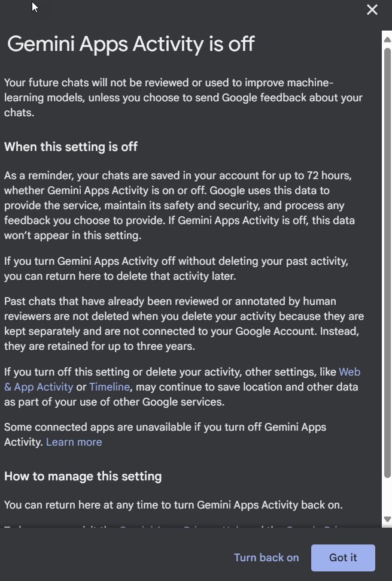392x581 pixels.
Task: Click the 'When this setting is off' heading
Action: 71,146
